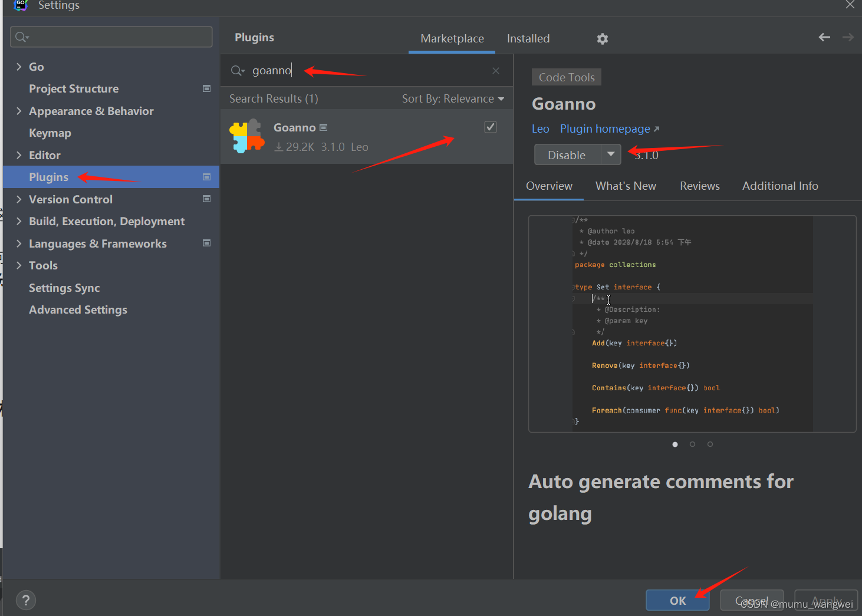
Task: Toggle the Goanno plugin enabled checkbox
Action: (491, 127)
